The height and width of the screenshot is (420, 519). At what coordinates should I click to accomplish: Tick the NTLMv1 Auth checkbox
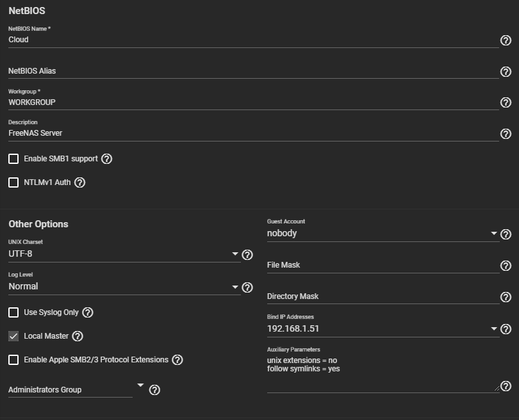(x=13, y=182)
